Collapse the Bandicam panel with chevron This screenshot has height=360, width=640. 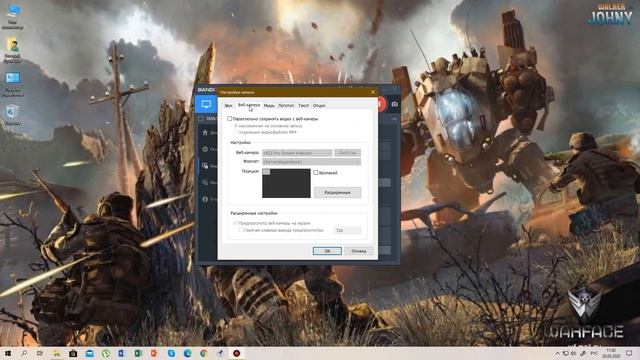(394, 118)
